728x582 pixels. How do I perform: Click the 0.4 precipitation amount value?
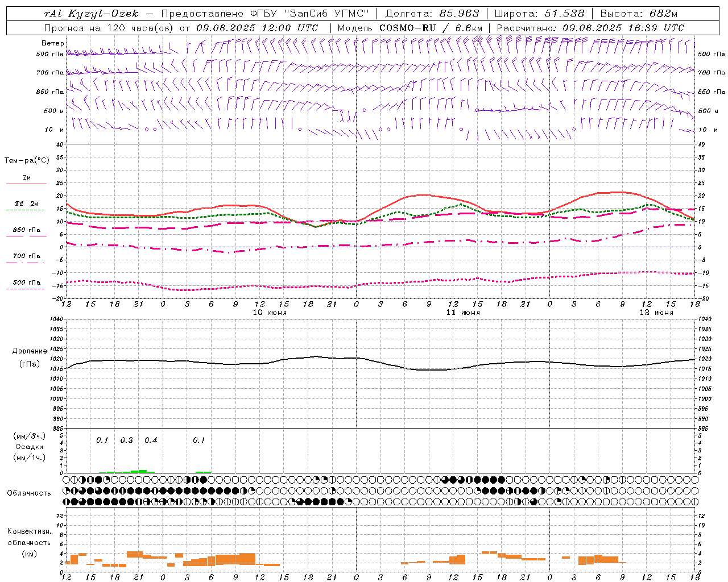coord(151,440)
